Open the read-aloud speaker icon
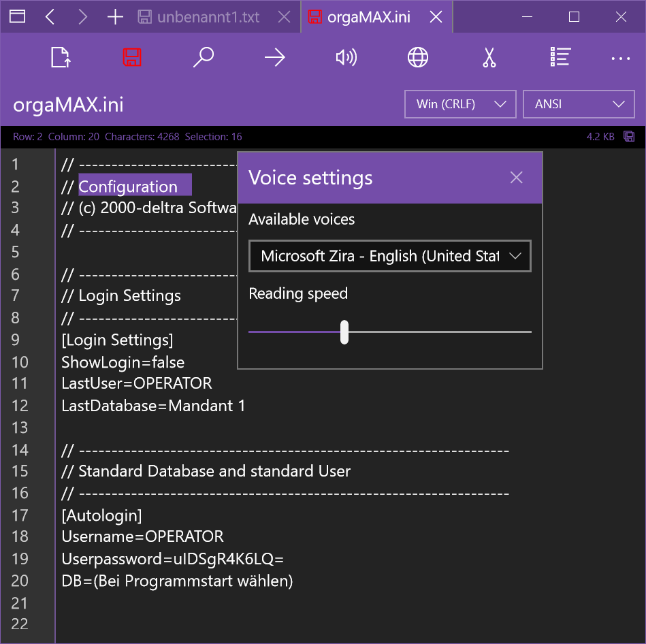Viewport: 646px width, 644px height. click(x=346, y=57)
